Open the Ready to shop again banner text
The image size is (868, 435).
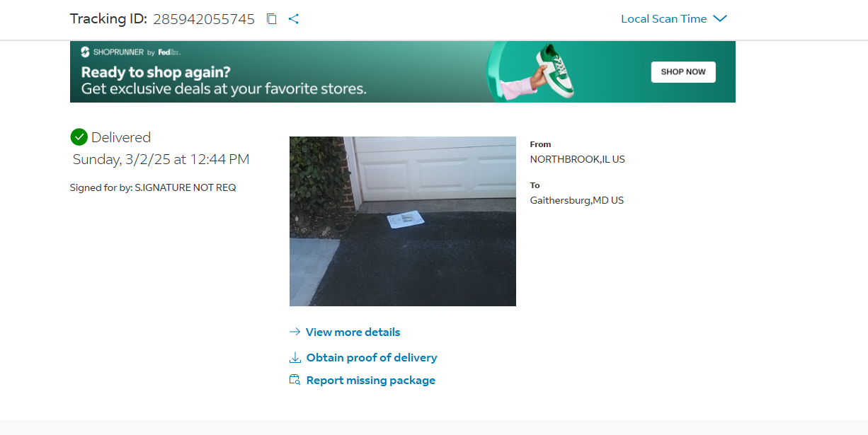click(x=156, y=72)
